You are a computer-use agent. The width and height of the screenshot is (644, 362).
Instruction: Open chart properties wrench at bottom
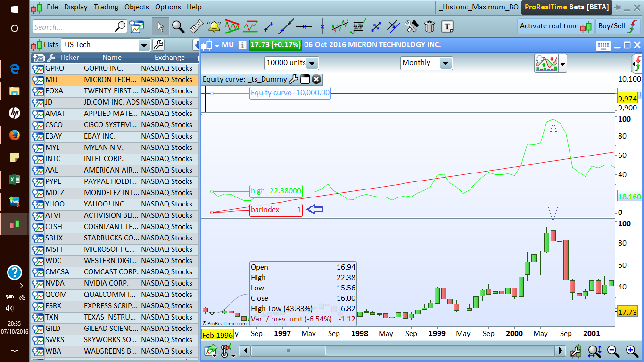coord(576,351)
